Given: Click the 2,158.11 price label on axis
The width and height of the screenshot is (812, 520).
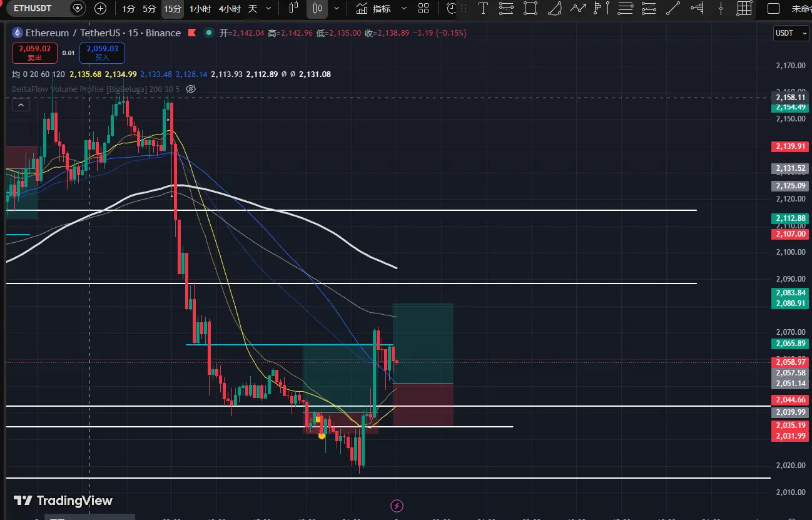Looking at the screenshot, I should (x=791, y=98).
